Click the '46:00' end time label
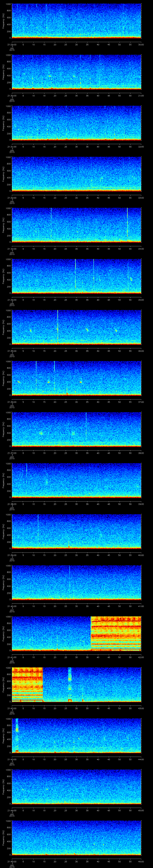Screen dimensions: 153x868 pyautogui.click(x=141, y=861)
